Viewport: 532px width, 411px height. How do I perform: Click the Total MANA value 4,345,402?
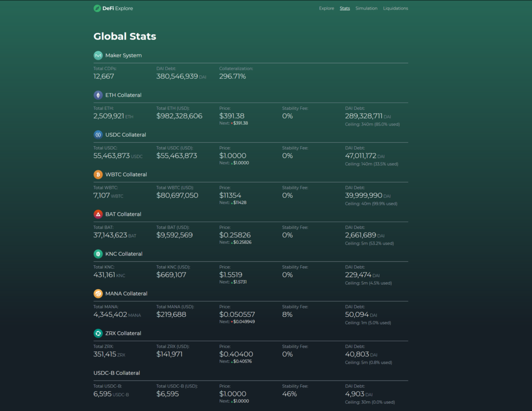pyautogui.click(x=110, y=314)
